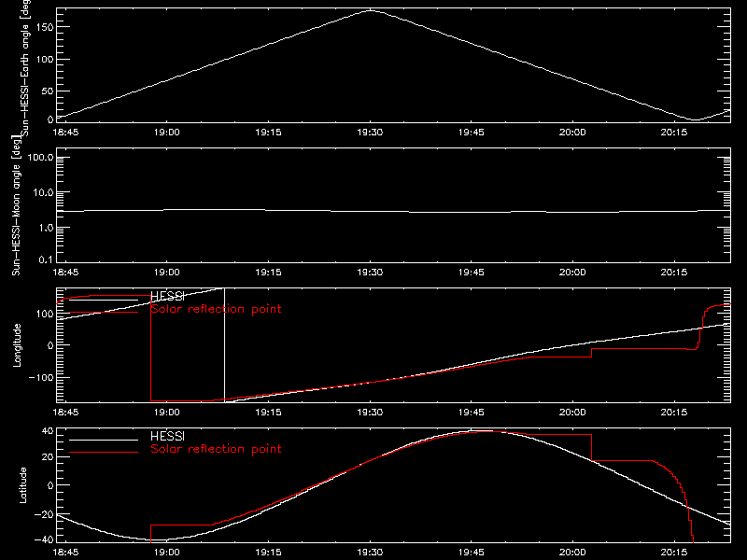Click white HESSI legend line in Latitude plot
747x560 pixels.
pyautogui.click(x=104, y=440)
